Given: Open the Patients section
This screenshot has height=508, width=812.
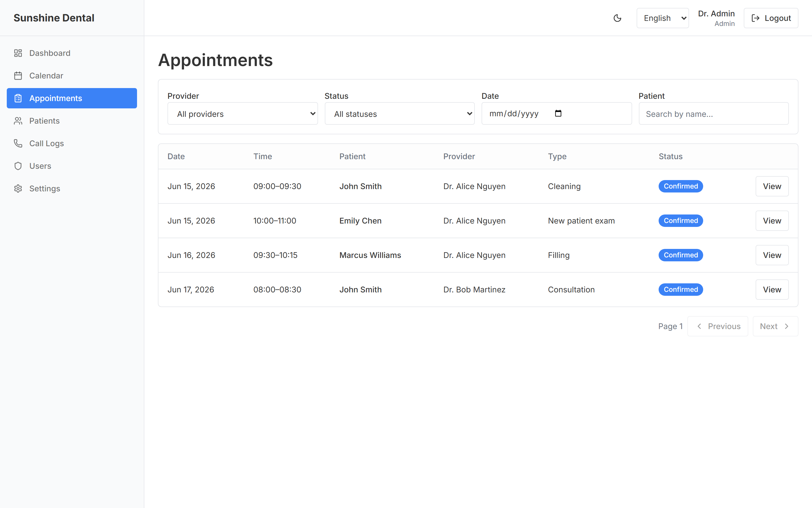Looking at the screenshot, I should (72, 121).
